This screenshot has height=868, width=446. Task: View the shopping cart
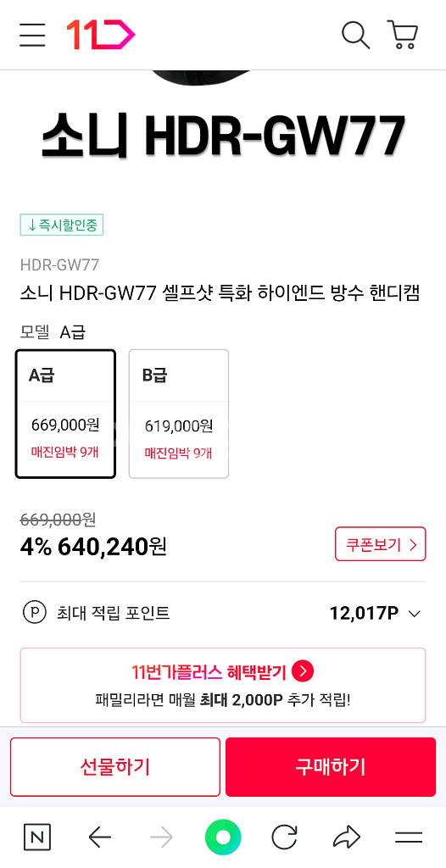point(403,34)
